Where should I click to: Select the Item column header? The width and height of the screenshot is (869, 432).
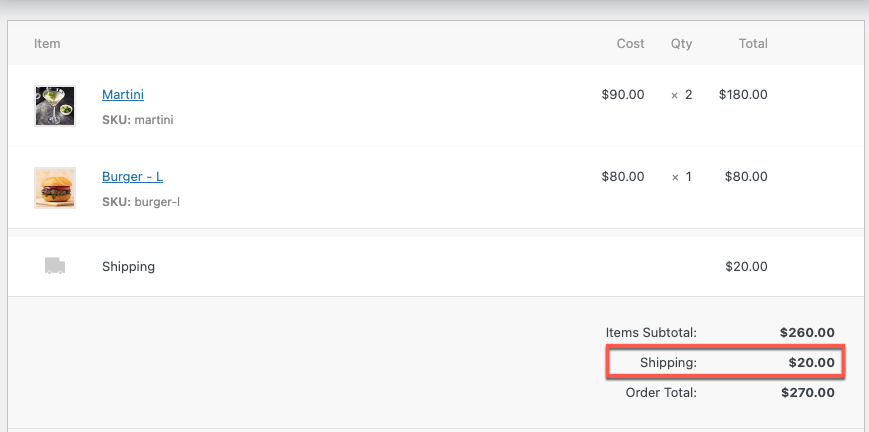pyautogui.click(x=47, y=43)
